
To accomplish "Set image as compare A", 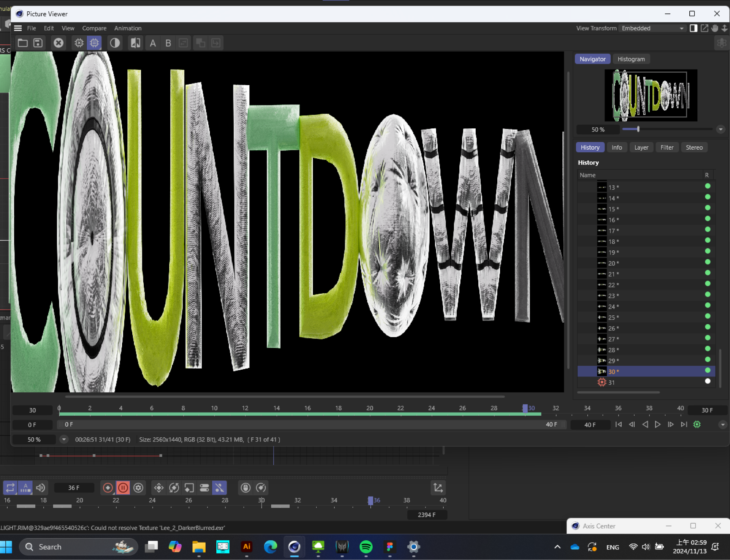I will click(153, 43).
